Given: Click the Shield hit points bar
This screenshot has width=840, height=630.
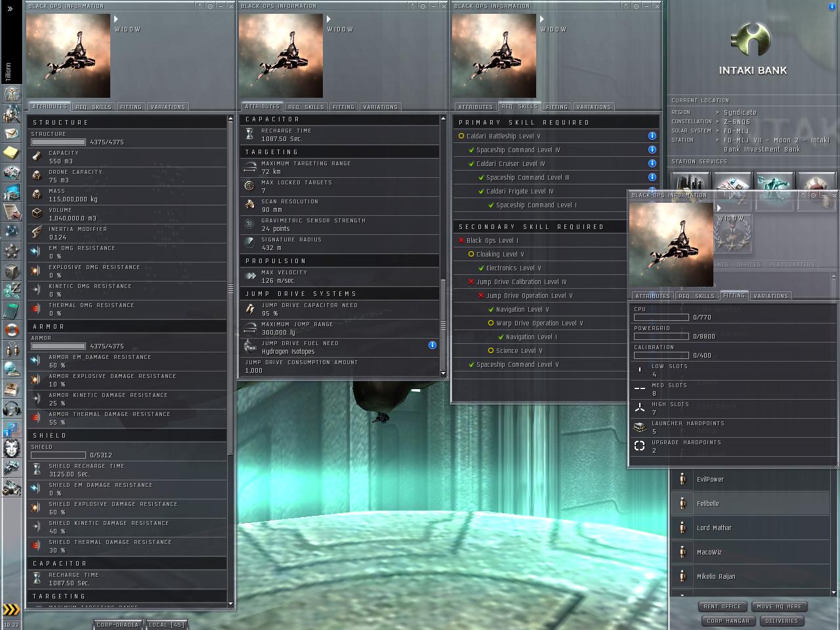Looking at the screenshot, I should (x=58, y=455).
